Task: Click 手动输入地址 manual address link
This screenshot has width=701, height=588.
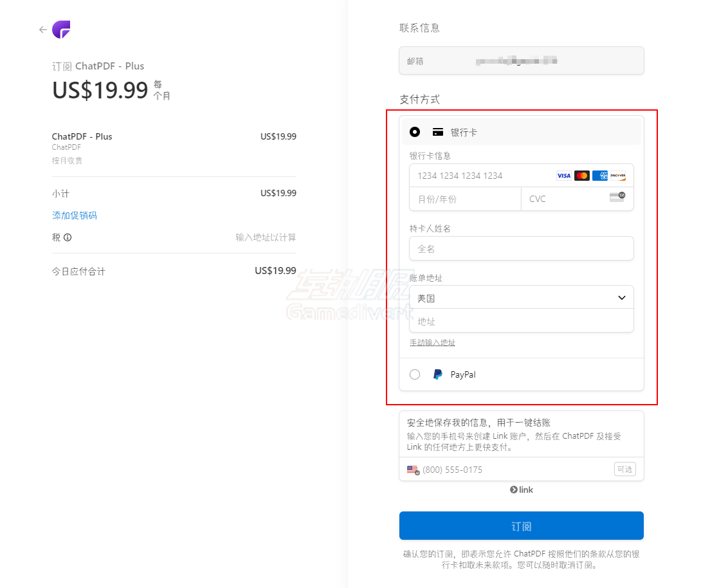Action: click(432, 342)
